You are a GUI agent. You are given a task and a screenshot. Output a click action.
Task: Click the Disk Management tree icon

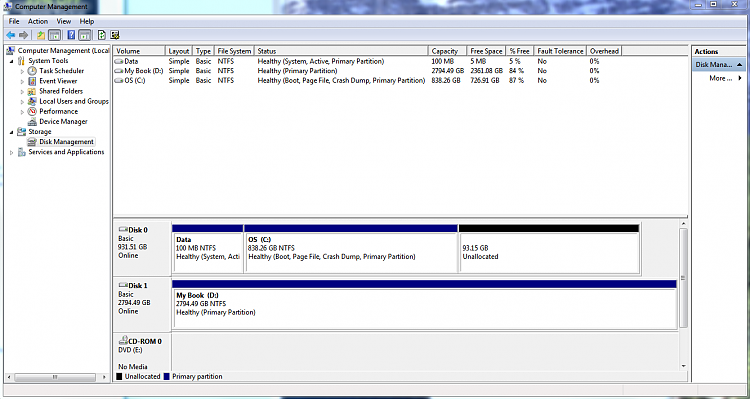tap(32, 142)
